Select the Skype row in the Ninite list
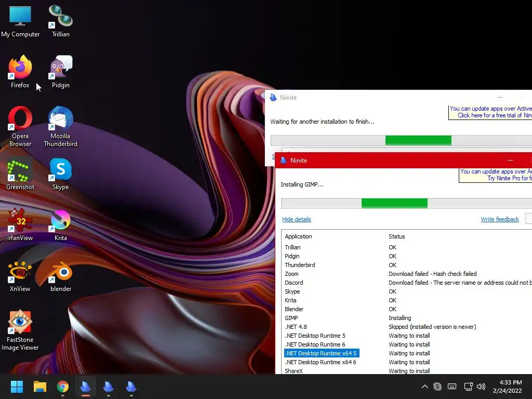This screenshot has width=532, height=399. point(406,291)
